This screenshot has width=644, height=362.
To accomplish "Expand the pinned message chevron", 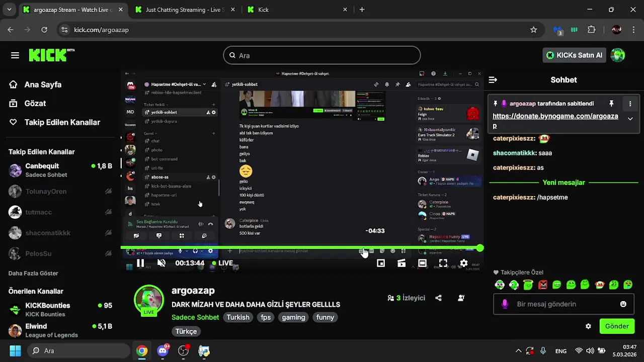I will (630, 119).
